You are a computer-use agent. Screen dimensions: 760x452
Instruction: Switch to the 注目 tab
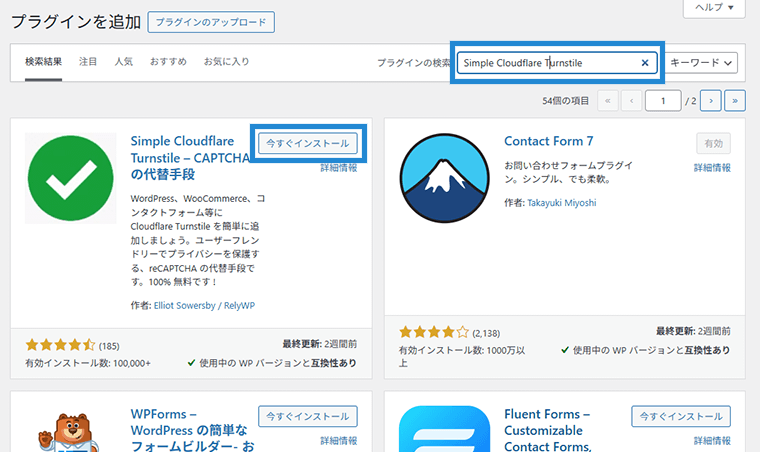point(88,62)
